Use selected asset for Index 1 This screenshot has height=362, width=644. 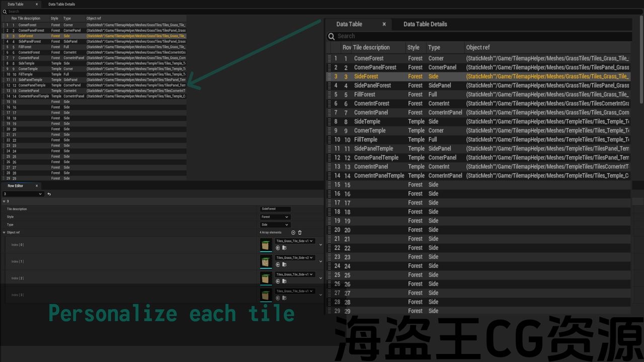(x=278, y=264)
